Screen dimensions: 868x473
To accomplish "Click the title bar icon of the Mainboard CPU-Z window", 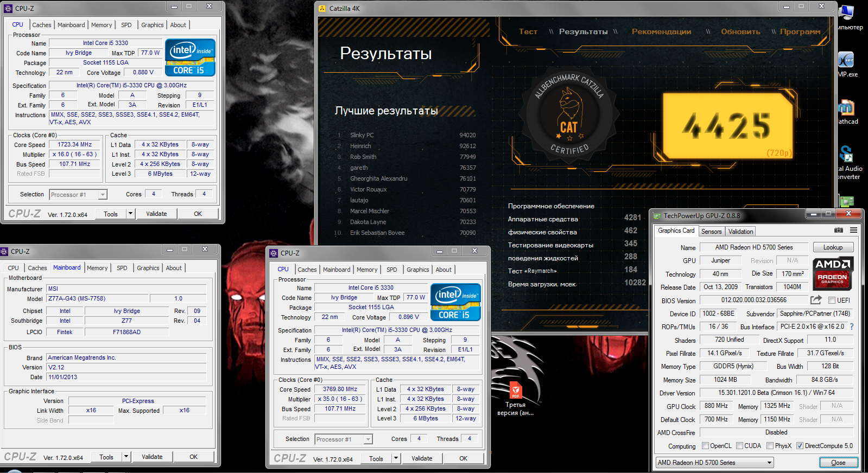I will coord(4,251).
